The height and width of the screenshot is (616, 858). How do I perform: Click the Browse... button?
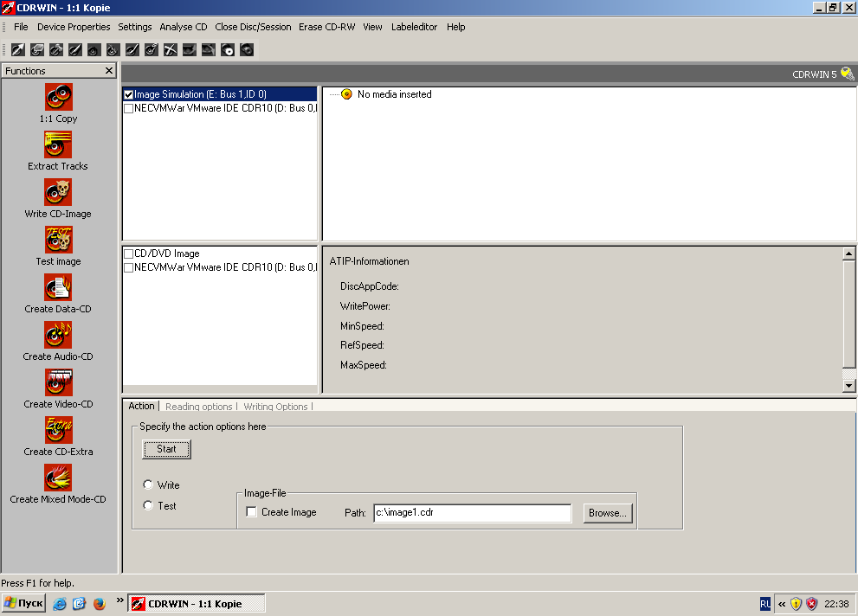[x=607, y=513]
